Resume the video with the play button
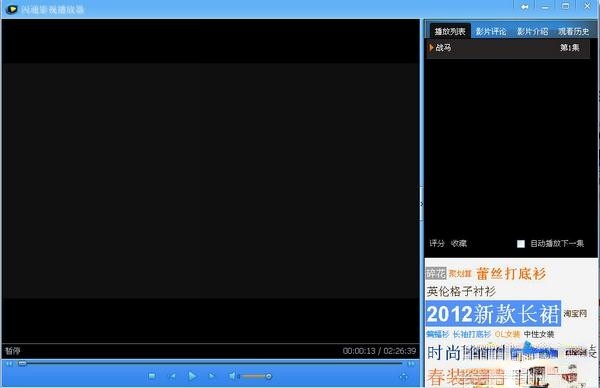 coord(192,376)
